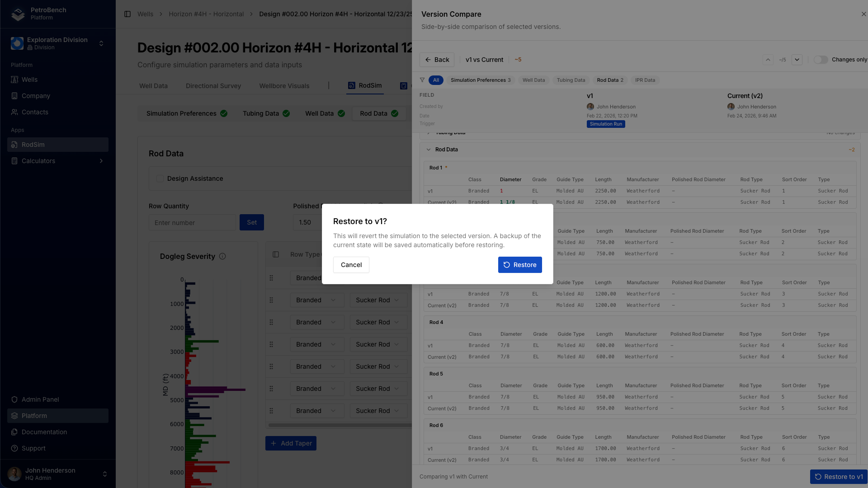Confirm with the Restore button

519,265
